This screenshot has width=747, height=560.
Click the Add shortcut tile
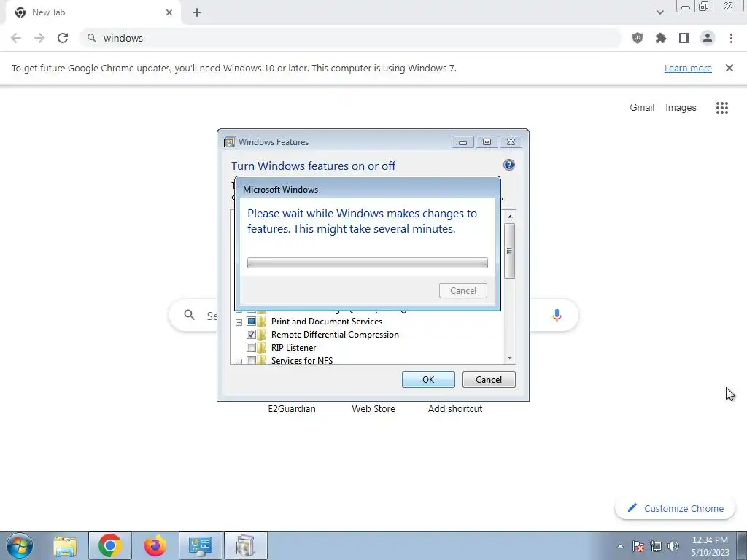pos(455,408)
